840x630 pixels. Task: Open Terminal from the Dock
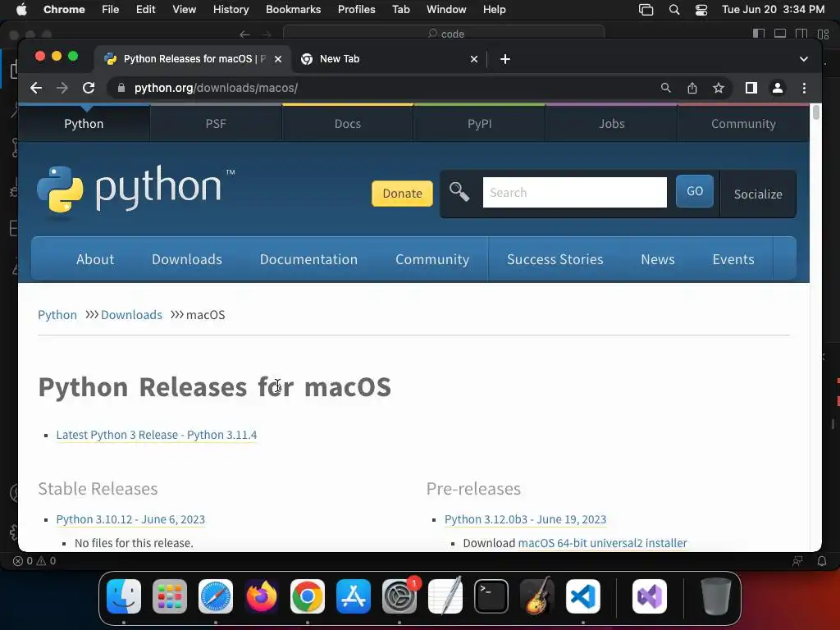tap(491, 596)
